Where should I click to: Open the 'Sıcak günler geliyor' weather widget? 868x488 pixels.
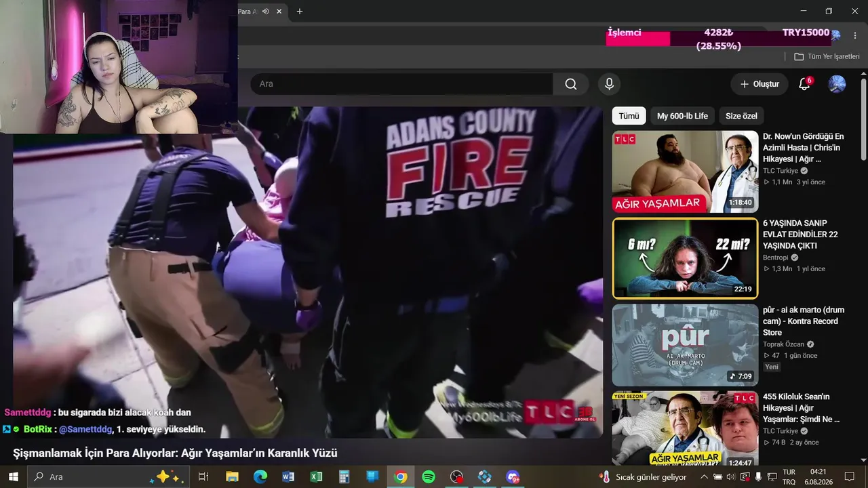coord(643,476)
